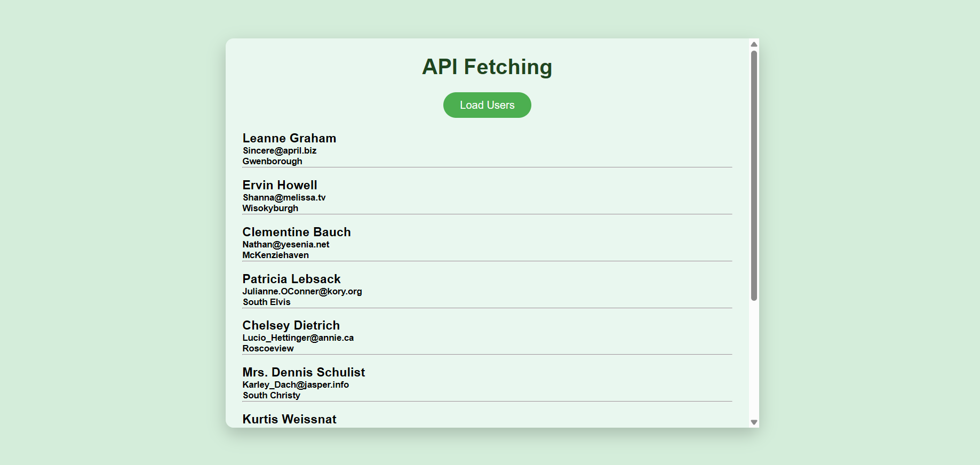This screenshot has width=980, height=465.
Task: Click the Patricia Lebsack name
Action: click(291, 279)
